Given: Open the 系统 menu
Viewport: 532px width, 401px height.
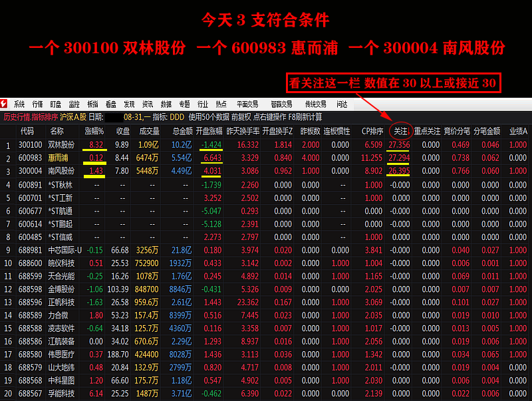Looking at the screenshot, I should click(x=19, y=104).
